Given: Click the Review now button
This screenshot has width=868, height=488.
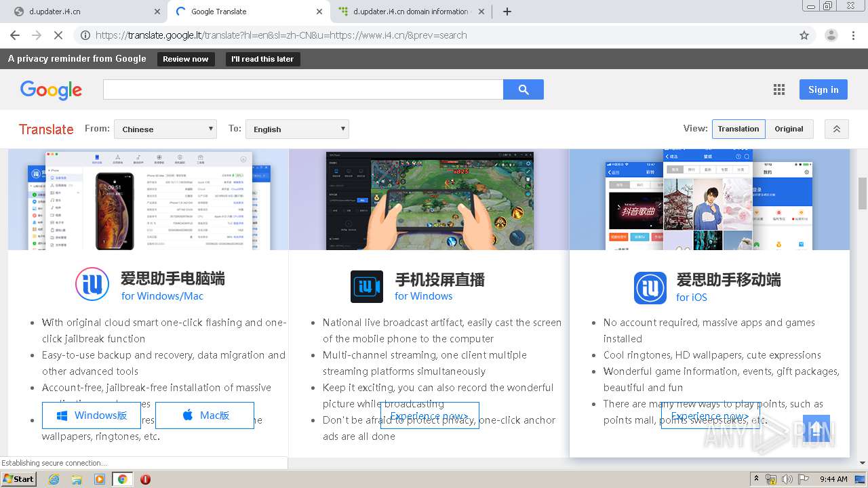Looking at the screenshot, I should tap(186, 59).
